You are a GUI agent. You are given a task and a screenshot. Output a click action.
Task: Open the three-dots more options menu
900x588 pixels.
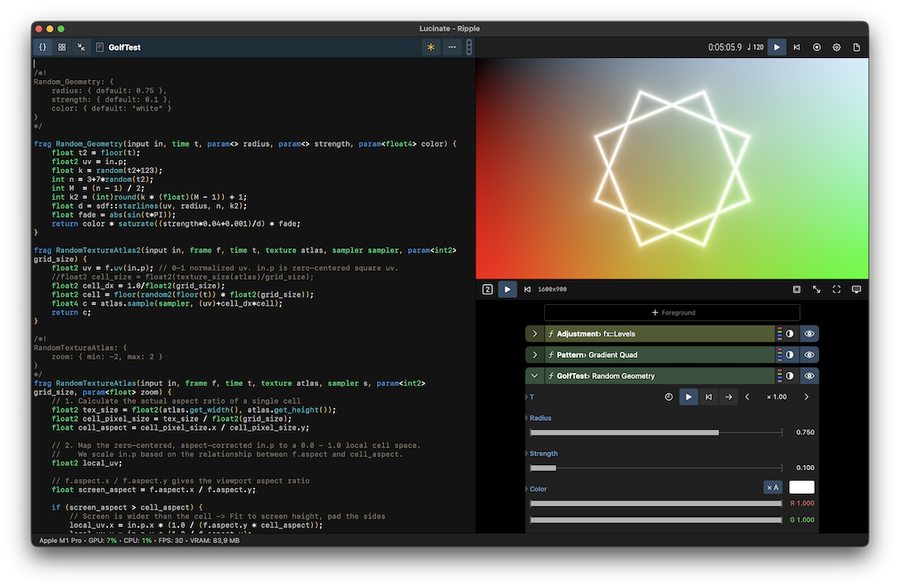click(x=453, y=47)
